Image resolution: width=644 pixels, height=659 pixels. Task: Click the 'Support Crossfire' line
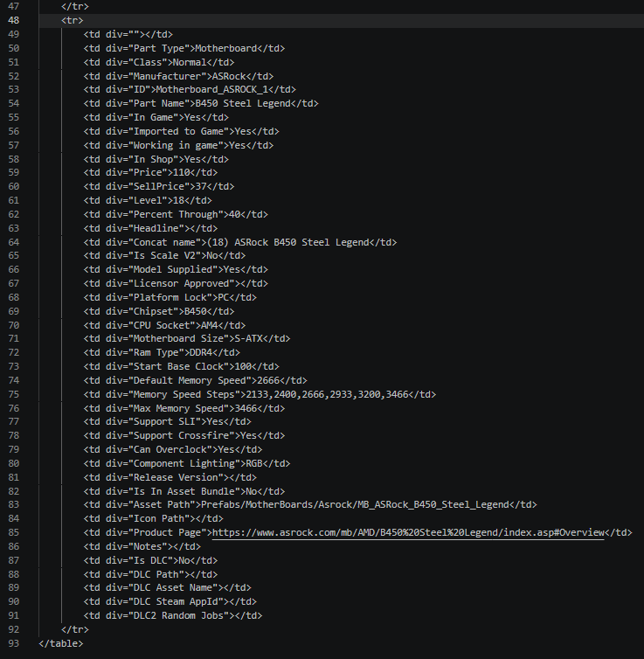tap(184, 435)
